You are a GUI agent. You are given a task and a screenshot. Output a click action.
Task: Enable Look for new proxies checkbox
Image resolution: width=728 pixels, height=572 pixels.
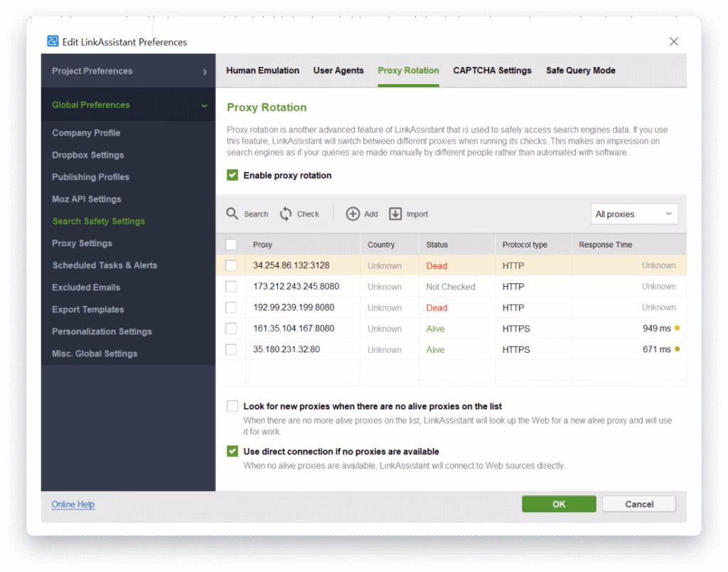click(232, 406)
